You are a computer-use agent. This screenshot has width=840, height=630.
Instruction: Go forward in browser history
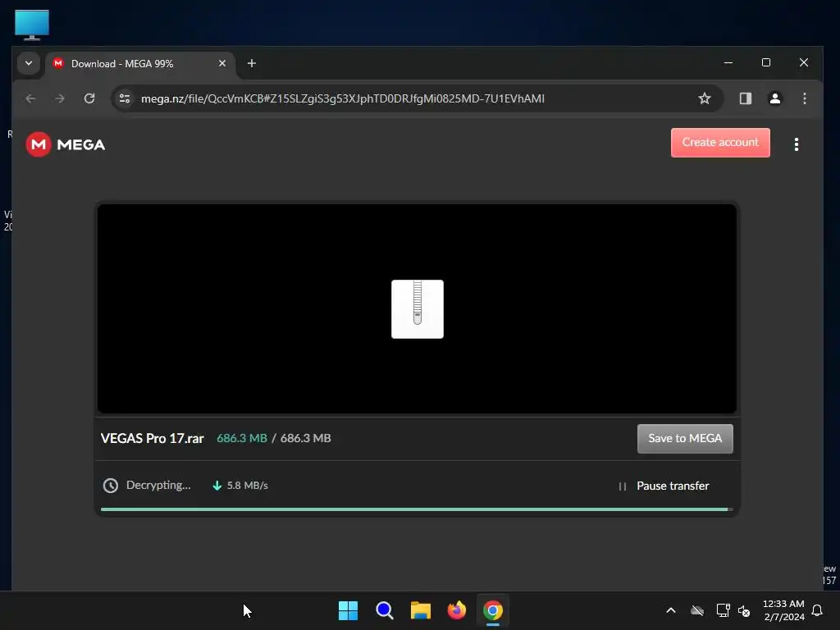coord(59,98)
